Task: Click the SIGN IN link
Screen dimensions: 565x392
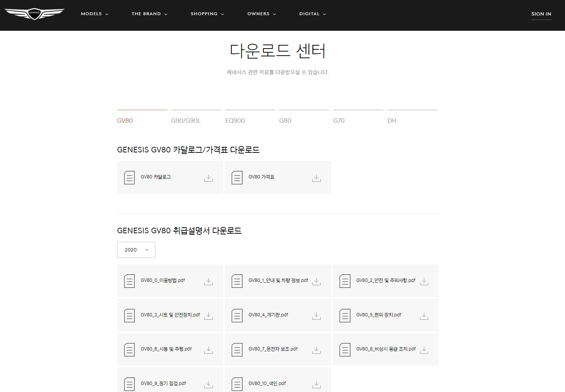Action: (x=541, y=14)
